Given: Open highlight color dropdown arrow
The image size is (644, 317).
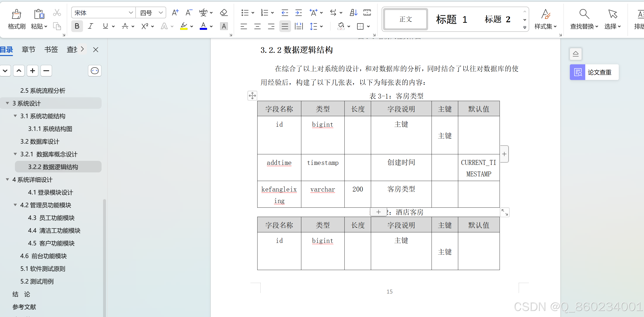Looking at the screenshot, I should 192,26.
